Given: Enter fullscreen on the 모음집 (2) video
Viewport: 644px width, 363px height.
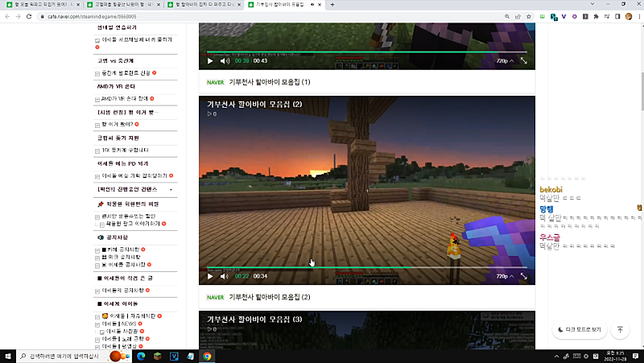Looking at the screenshot, I should 524,276.
